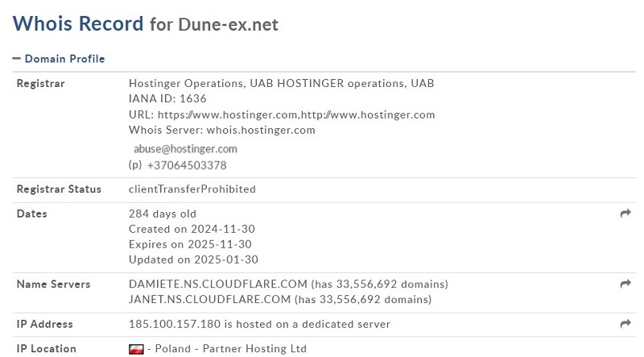The image size is (644, 357).
Task: Click Expires on 2025-11-30 date
Action: [190, 244]
